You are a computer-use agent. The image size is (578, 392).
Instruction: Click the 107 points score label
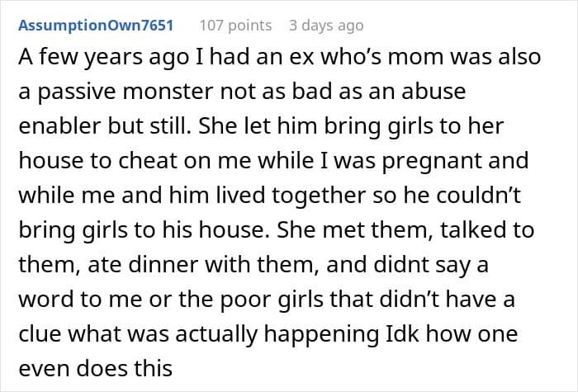235,26
